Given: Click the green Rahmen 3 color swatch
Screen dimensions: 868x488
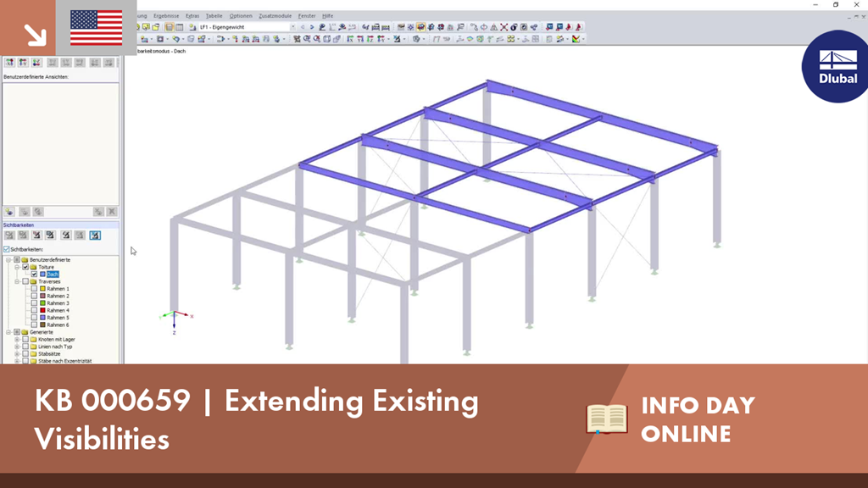Looking at the screenshot, I should tap(42, 302).
